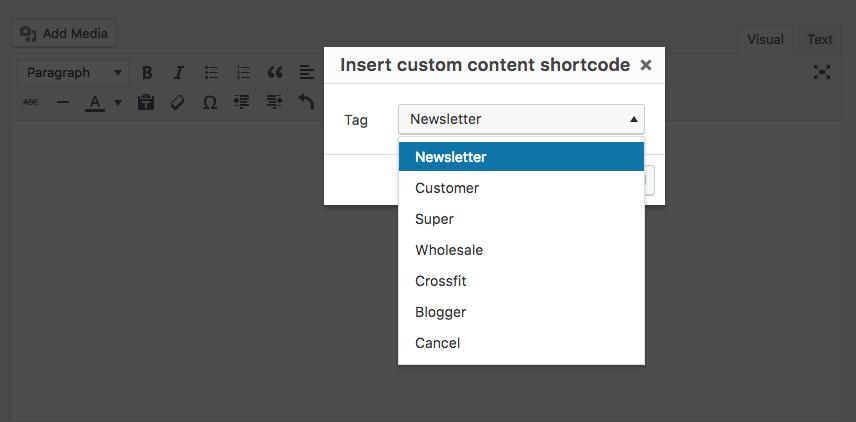Insert a horizontal line
This screenshot has width=856, height=422.
pyautogui.click(x=63, y=102)
